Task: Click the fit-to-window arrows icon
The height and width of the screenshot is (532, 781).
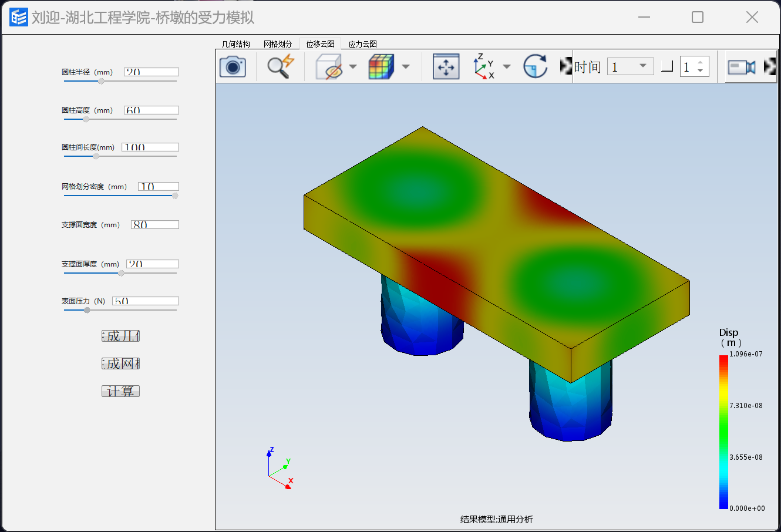Action: pyautogui.click(x=446, y=66)
